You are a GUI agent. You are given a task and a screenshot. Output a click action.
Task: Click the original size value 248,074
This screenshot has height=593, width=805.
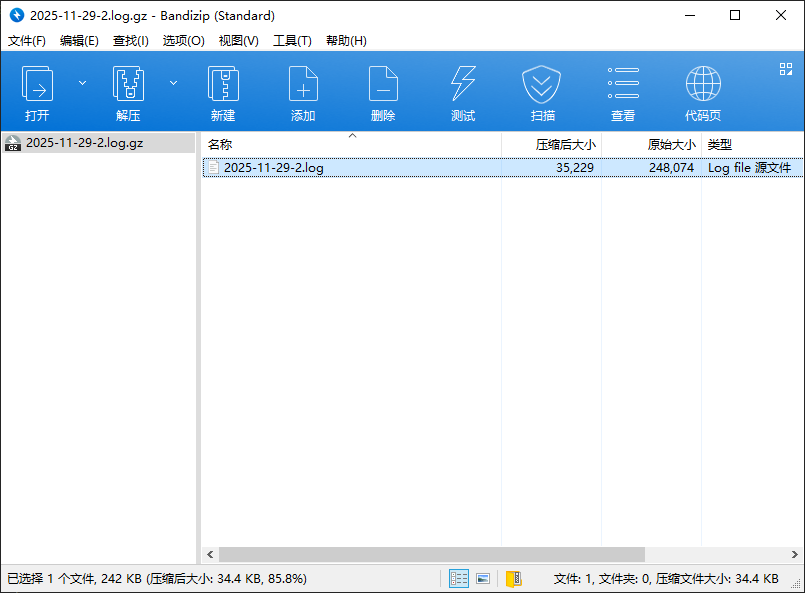[x=671, y=168]
